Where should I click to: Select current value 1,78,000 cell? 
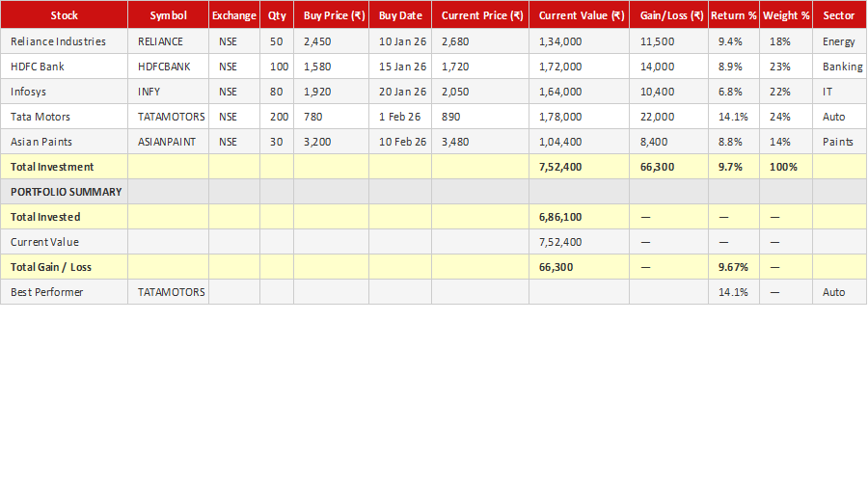coord(579,117)
